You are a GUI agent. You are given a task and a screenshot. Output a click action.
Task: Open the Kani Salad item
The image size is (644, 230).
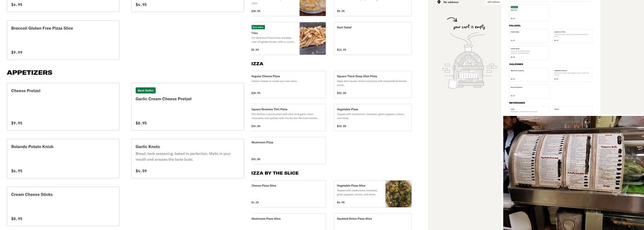[x=373, y=38]
